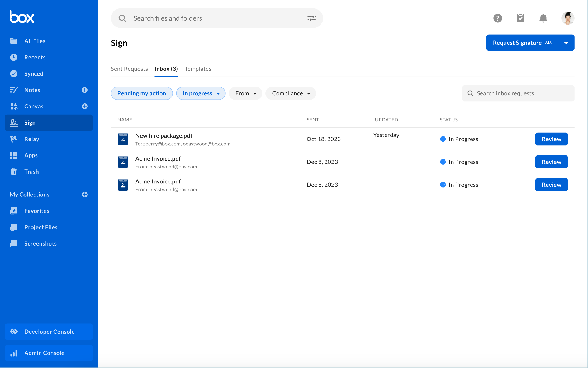Click the box logo
Screen dimensions: 588x368
(x=22, y=17)
